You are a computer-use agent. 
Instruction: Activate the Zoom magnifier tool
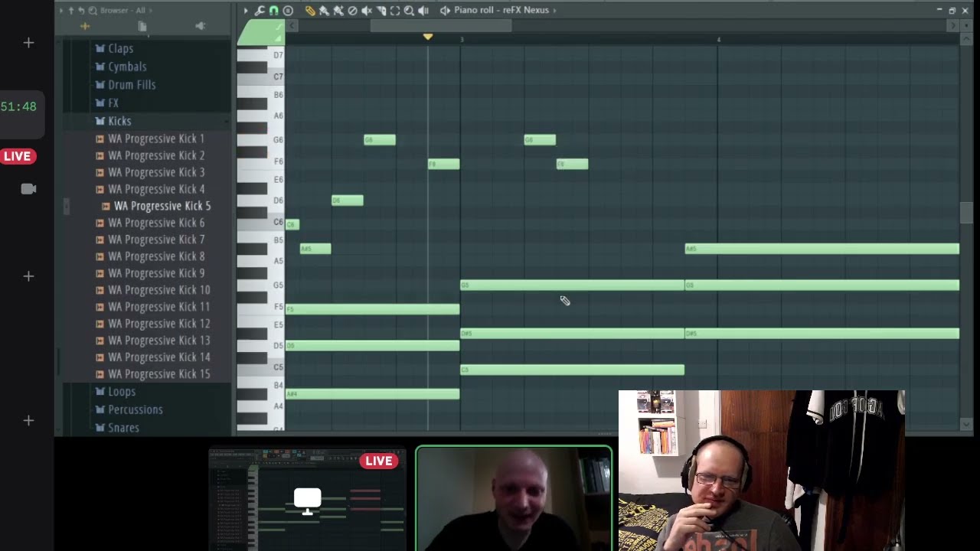click(x=409, y=11)
